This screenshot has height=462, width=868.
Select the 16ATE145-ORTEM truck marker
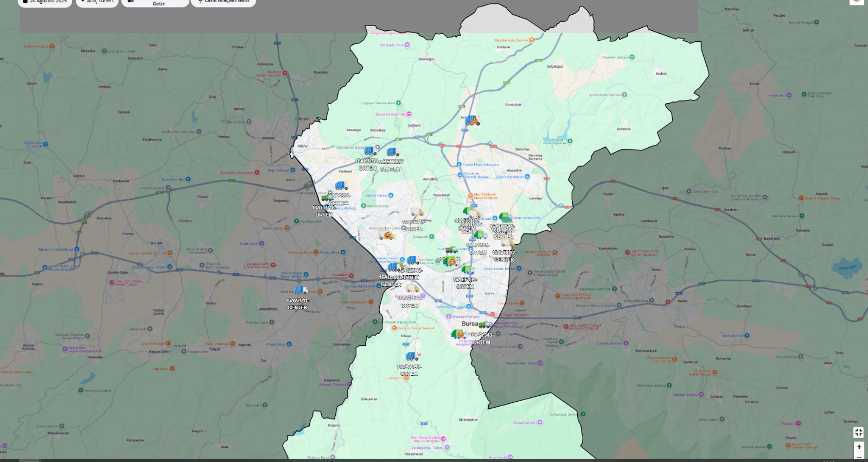[x=417, y=212]
